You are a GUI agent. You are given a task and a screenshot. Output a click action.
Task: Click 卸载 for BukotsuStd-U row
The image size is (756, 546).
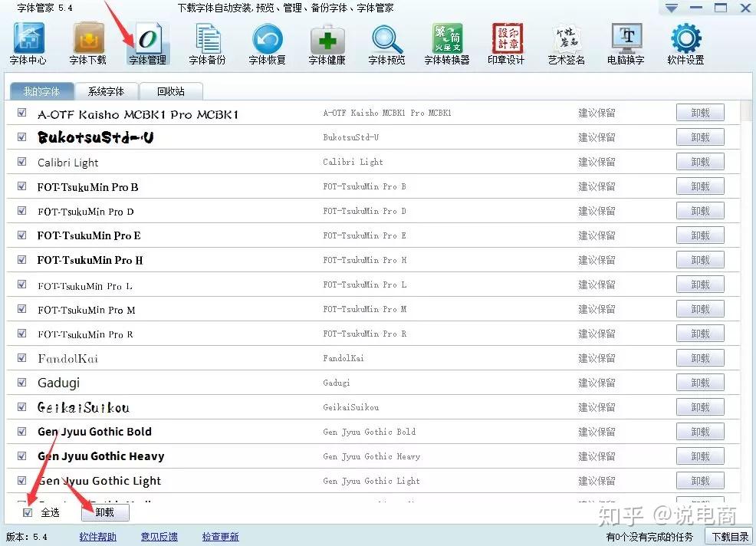(x=700, y=137)
